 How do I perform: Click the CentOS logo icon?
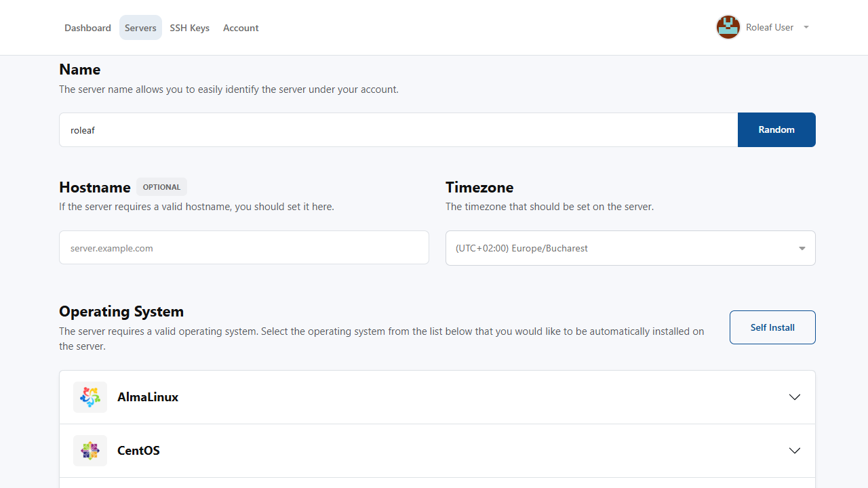click(x=90, y=451)
